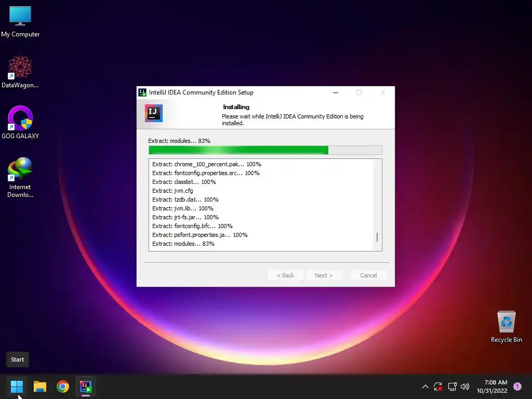Screen dimensions: 532x399
Task: Click the 'Installing' heading text
Action: pyautogui.click(x=236, y=107)
